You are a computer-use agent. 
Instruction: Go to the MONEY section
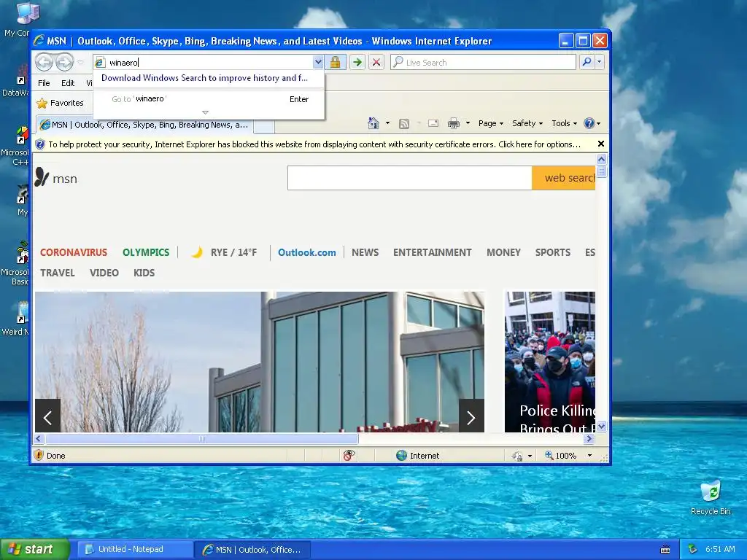(503, 252)
